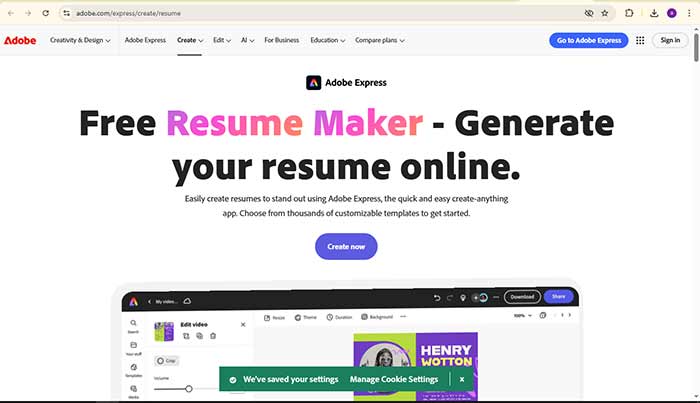Click the Search icon in the preview sidebar
The height and width of the screenshot is (403, 700).
(133, 323)
